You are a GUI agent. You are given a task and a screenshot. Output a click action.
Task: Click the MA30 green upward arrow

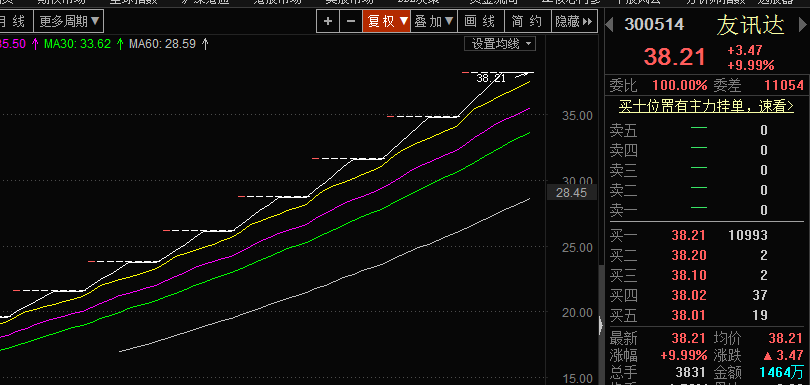click(x=120, y=44)
